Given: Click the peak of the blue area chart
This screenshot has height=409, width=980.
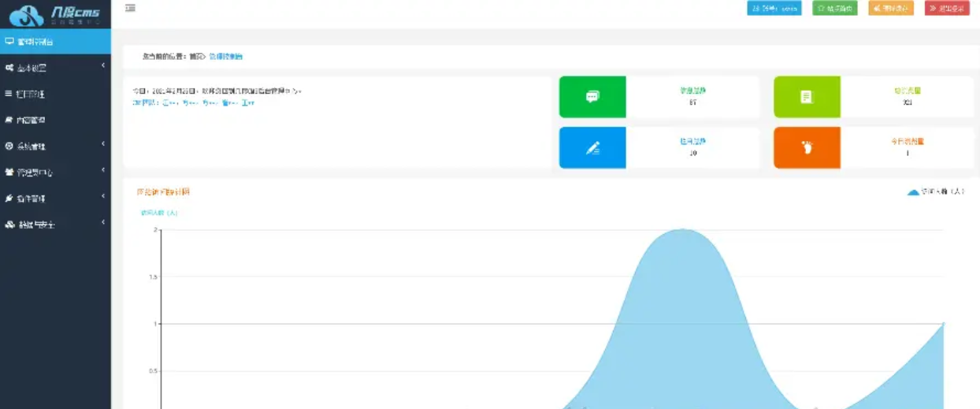Looking at the screenshot, I should coord(682,229).
